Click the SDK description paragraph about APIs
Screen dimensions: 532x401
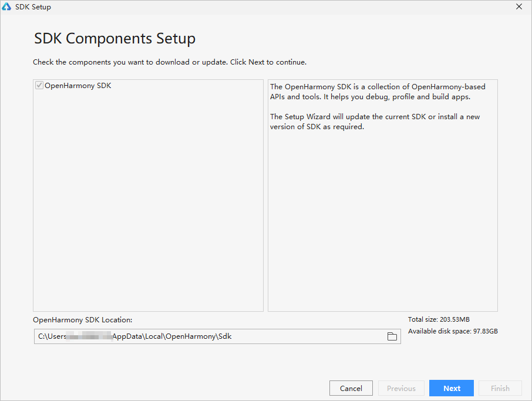[x=378, y=92]
